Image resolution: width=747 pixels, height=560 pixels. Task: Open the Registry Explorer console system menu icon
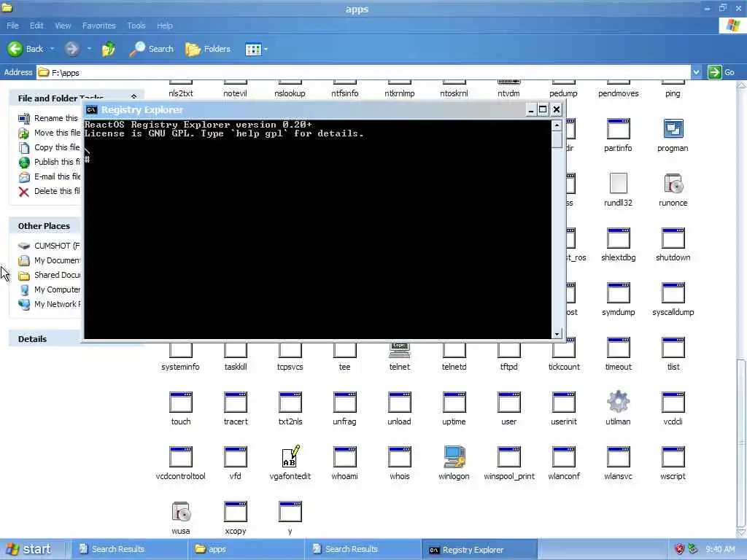click(x=91, y=110)
